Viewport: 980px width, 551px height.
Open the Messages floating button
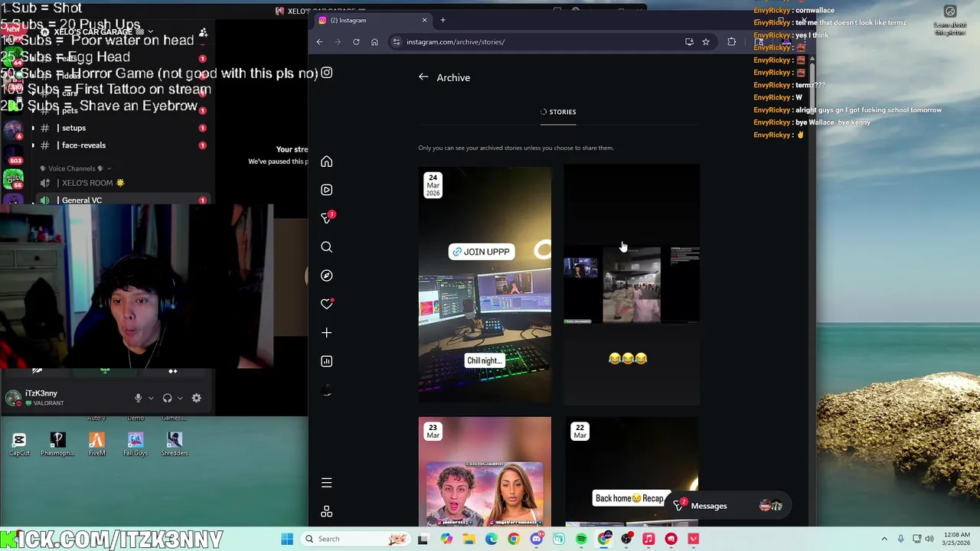(727, 506)
